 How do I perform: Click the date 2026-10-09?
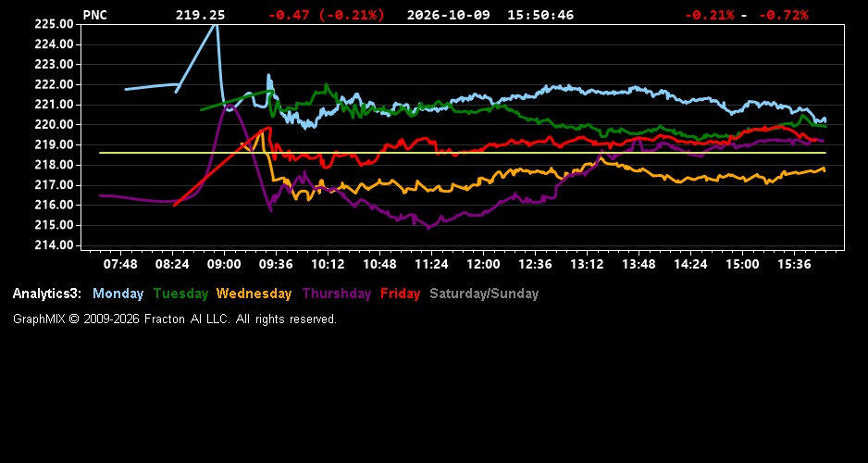(449, 16)
